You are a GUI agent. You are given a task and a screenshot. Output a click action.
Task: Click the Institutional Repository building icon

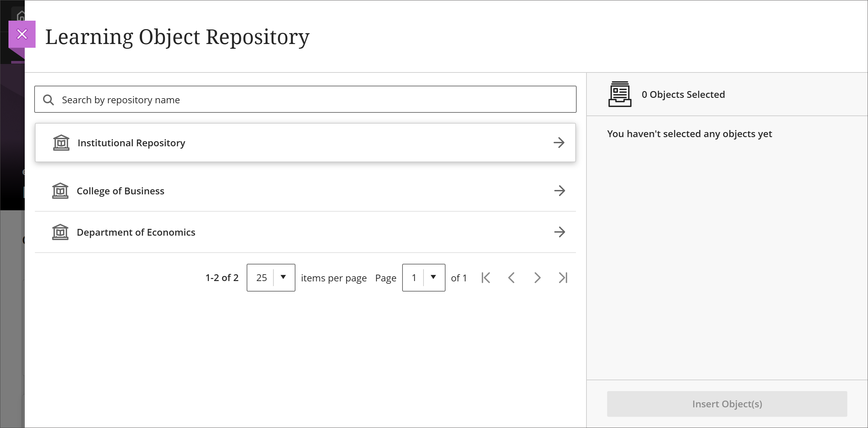pos(61,143)
